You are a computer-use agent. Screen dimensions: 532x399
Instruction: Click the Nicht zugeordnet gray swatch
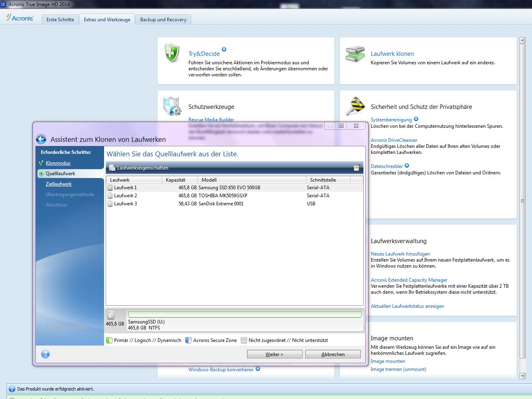[243, 340]
